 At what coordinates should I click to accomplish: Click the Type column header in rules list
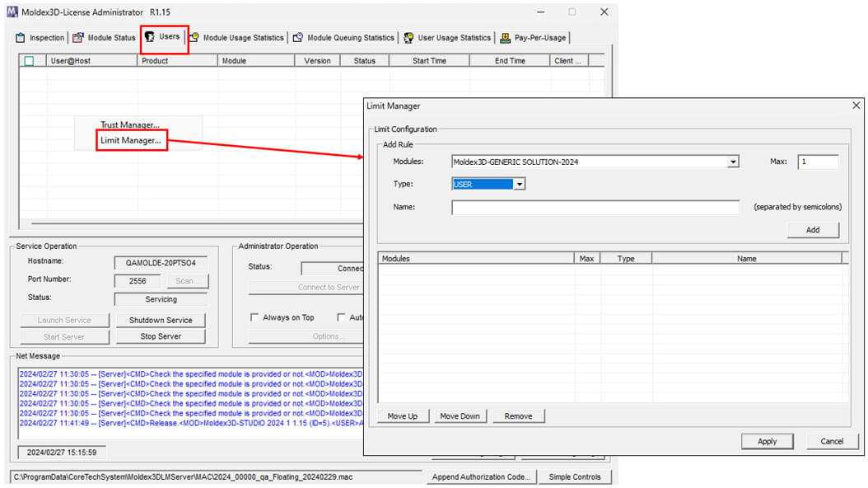click(x=626, y=259)
